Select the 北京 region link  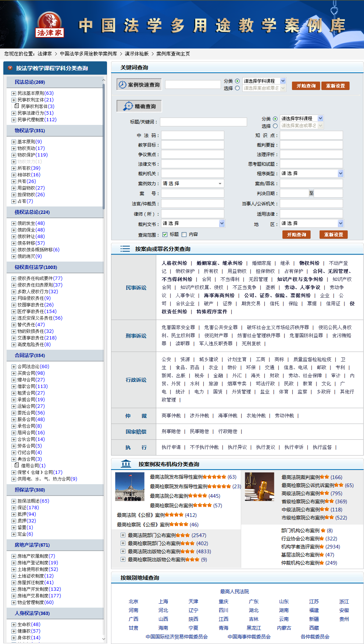[x=133, y=601]
